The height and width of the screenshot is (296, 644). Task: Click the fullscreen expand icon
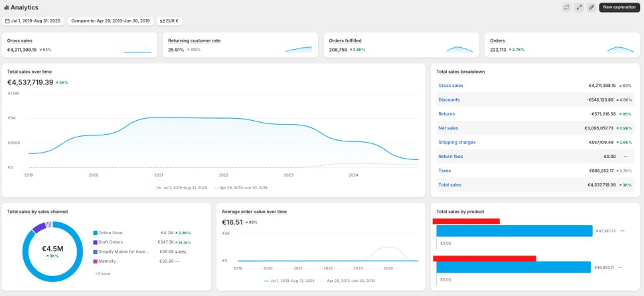tap(579, 7)
